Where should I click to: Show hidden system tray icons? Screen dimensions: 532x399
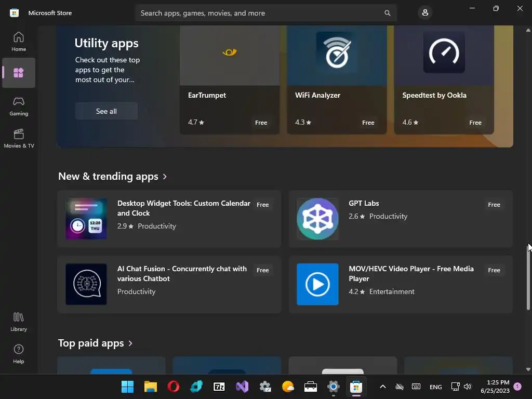click(383, 387)
